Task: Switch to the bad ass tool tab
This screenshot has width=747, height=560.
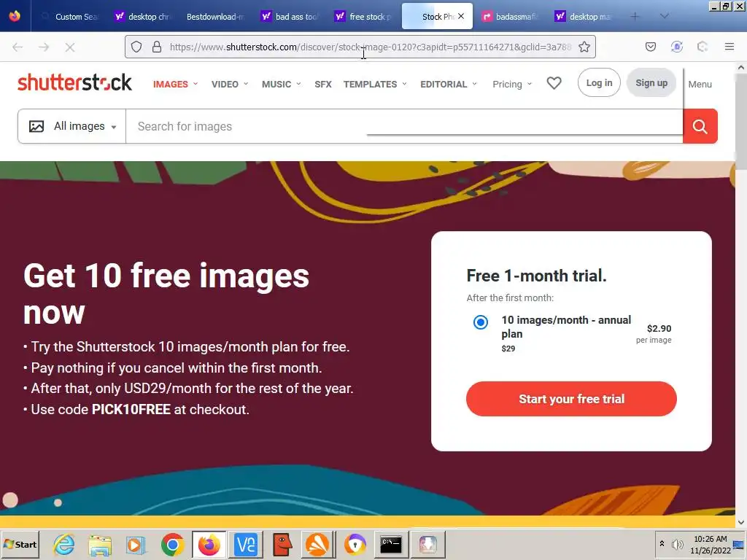Action: [x=290, y=16]
